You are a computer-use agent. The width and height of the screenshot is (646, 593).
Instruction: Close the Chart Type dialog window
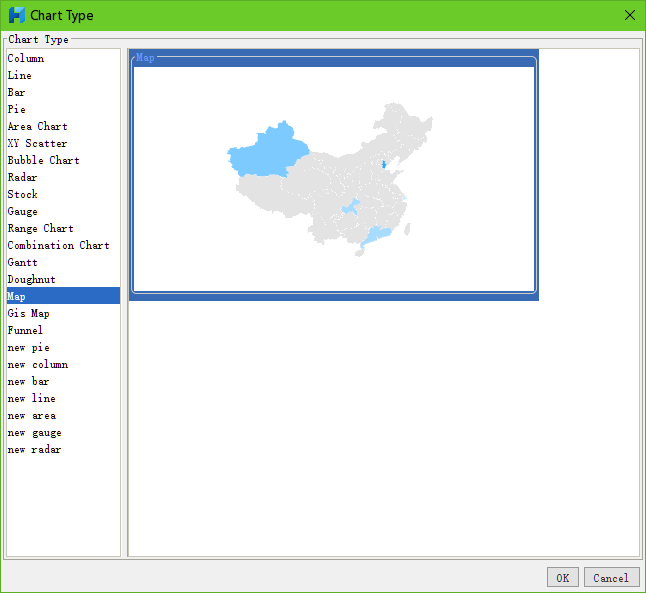pos(630,15)
